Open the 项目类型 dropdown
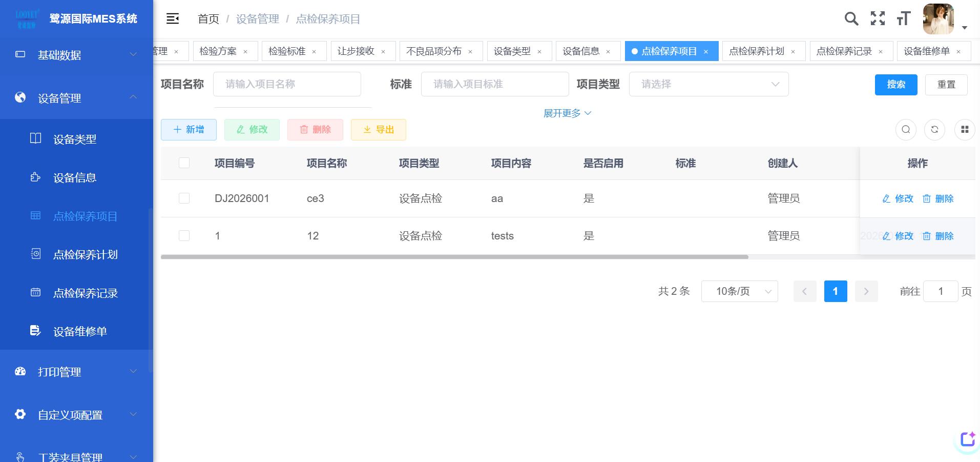The image size is (980, 462). [708, 84]
